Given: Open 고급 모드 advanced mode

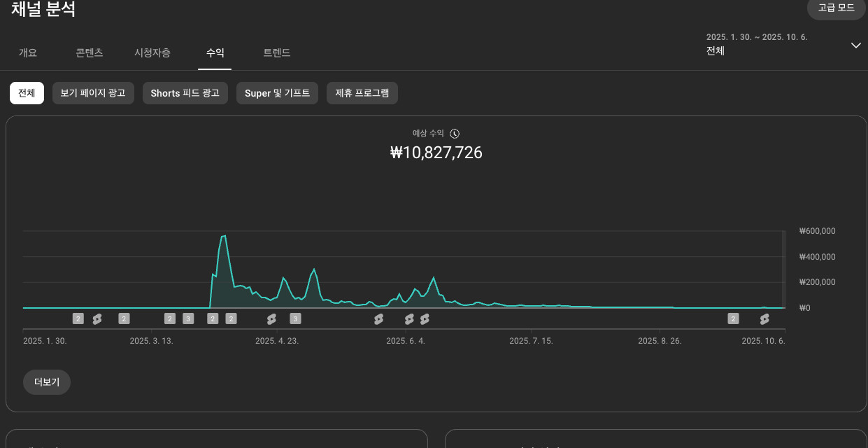Looking at the screenshot, I should pos(836,8).
